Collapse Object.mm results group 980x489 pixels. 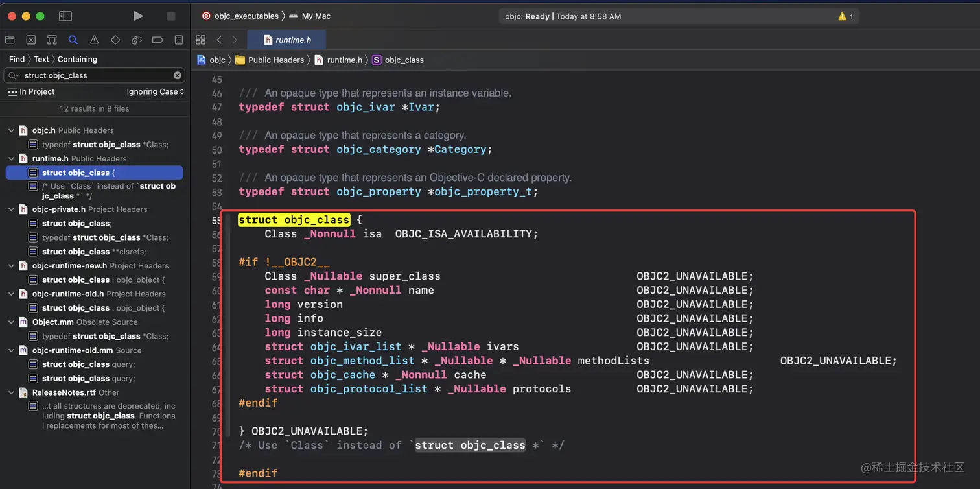point(11,322)
